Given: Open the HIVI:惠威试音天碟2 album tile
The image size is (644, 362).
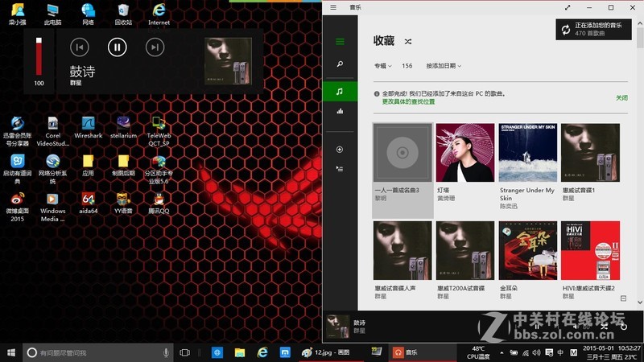Looking at the screenshot, I should 590,250.
